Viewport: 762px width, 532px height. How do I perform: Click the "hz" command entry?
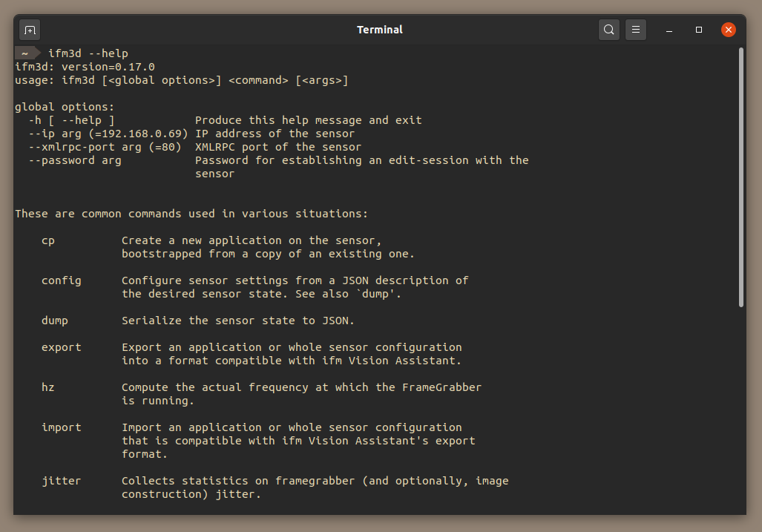(x=47, y=387)
